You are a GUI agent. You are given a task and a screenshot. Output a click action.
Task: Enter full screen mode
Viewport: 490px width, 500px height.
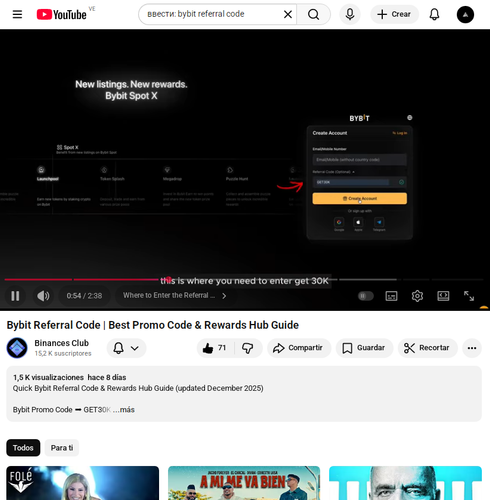469,296
